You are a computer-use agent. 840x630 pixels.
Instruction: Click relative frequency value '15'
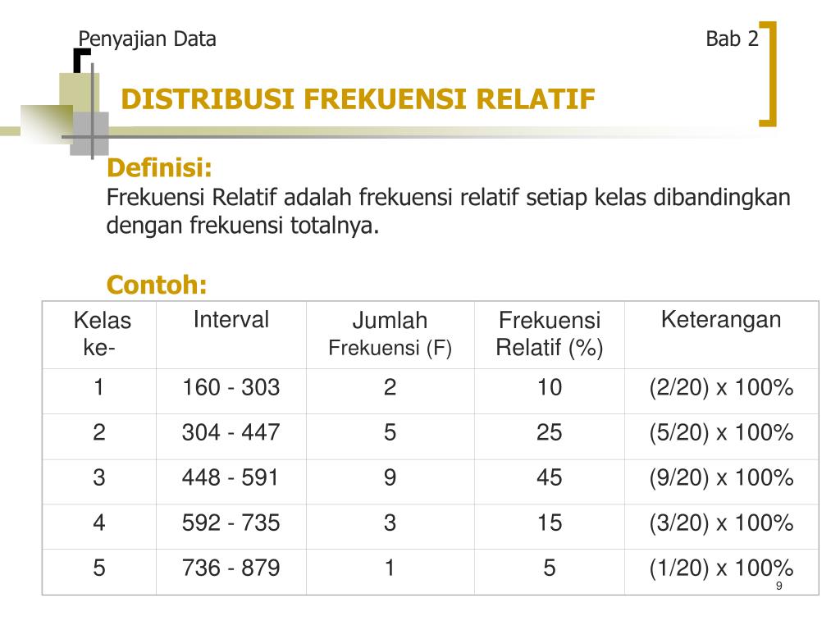(550, 523)
